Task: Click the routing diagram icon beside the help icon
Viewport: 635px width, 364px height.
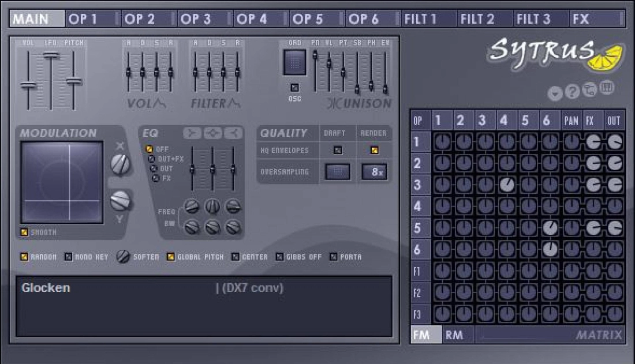Action: click(589, 89)
